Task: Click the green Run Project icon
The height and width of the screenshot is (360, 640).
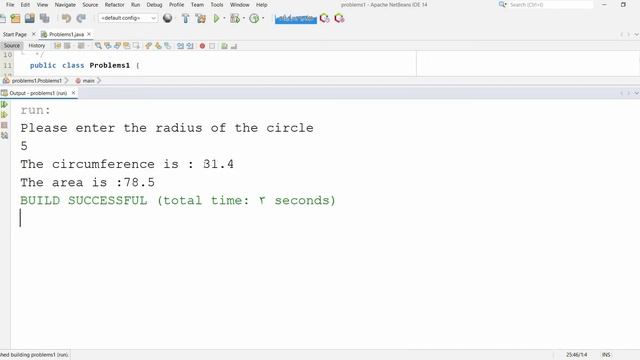Action: [x=216, y=18]
